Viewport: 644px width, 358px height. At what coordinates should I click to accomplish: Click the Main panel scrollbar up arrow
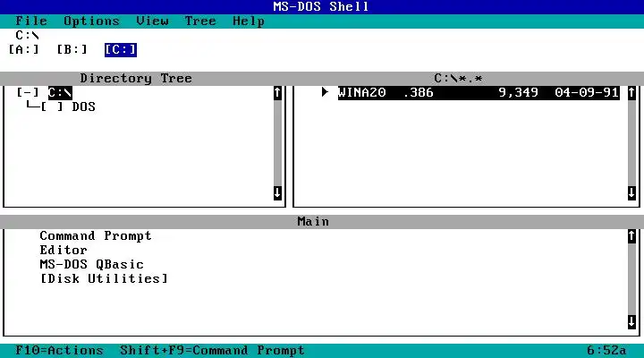point(631,236)
